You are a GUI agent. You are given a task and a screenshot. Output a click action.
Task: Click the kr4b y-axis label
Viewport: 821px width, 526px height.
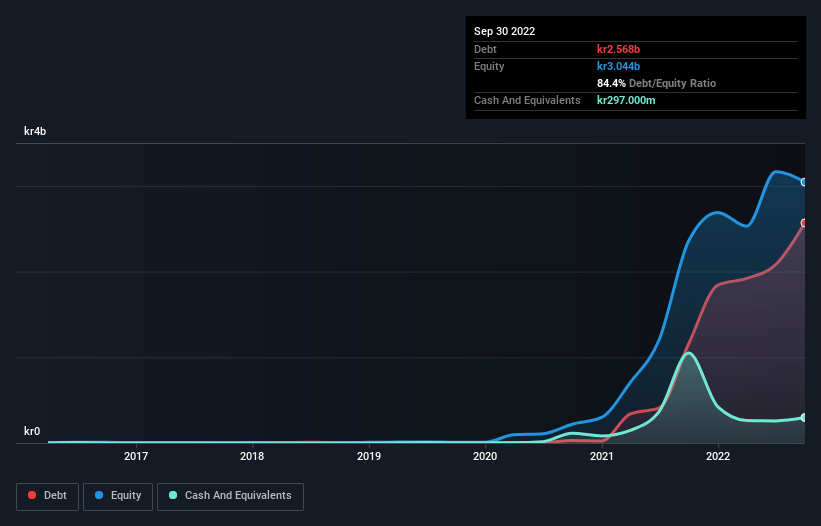coord(35,131)
